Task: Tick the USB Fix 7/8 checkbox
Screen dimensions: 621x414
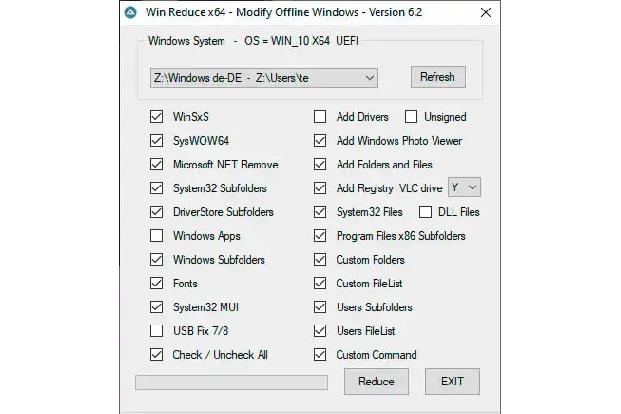Action: [x=156, y=331]
